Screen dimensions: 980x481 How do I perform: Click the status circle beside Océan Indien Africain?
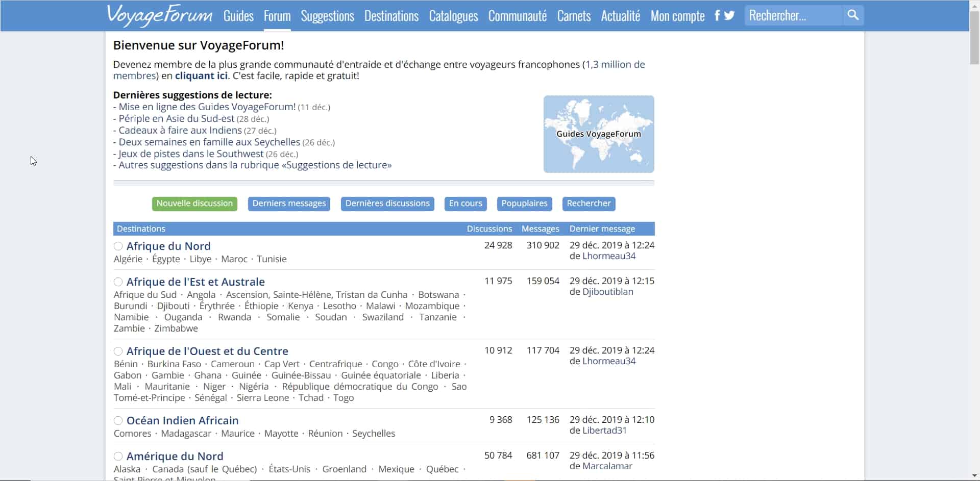[118, 421]
